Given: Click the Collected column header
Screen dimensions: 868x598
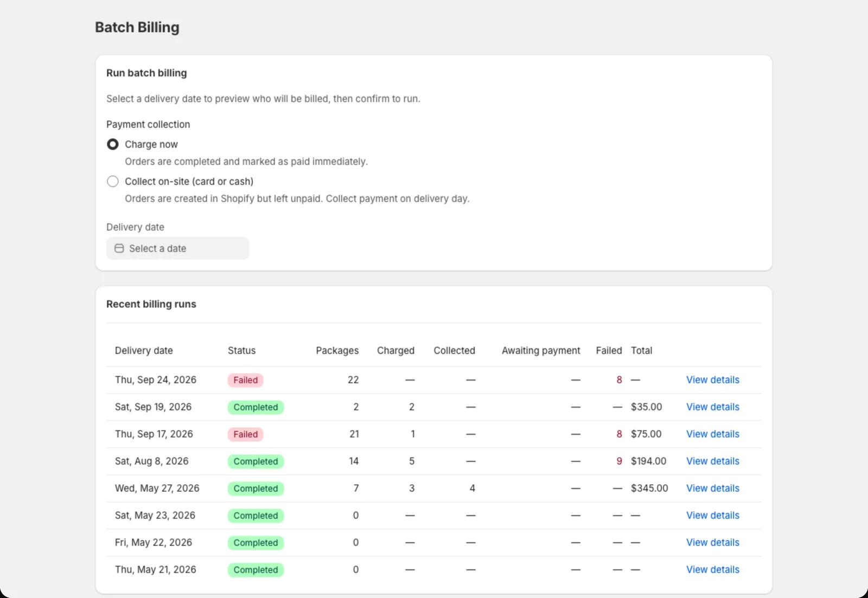Looking at the screenshot, I should (x=454, y=351).
